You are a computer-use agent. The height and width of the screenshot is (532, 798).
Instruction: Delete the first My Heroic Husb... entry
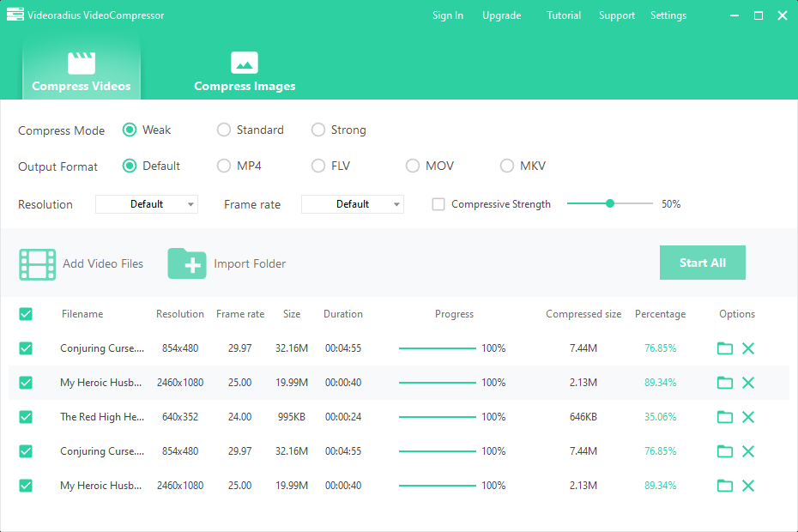[748, 383]
